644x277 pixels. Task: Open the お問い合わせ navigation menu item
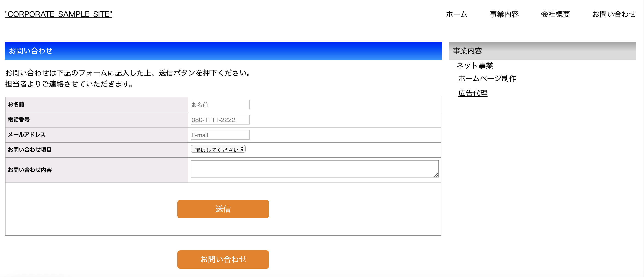tap(614, 14)
